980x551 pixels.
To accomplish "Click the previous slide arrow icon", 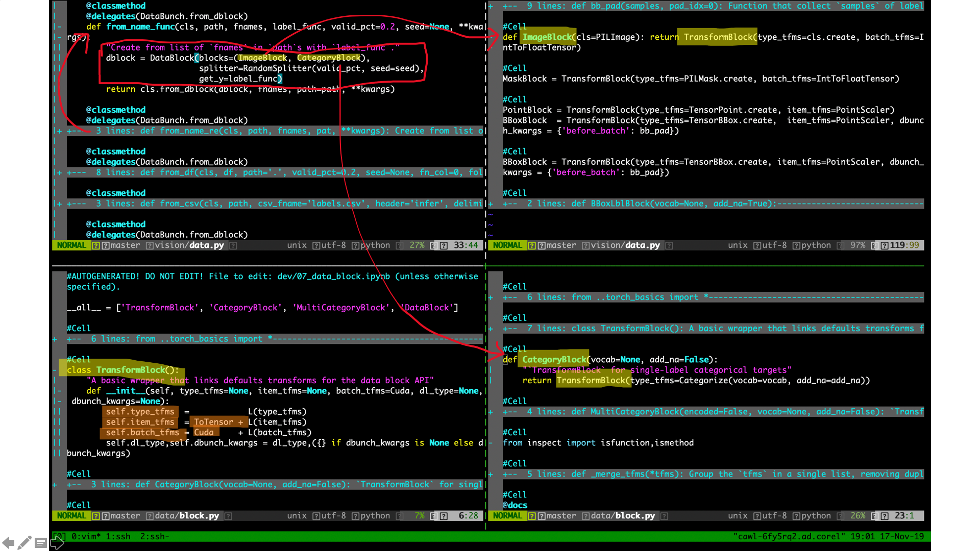I will (8, 542).
